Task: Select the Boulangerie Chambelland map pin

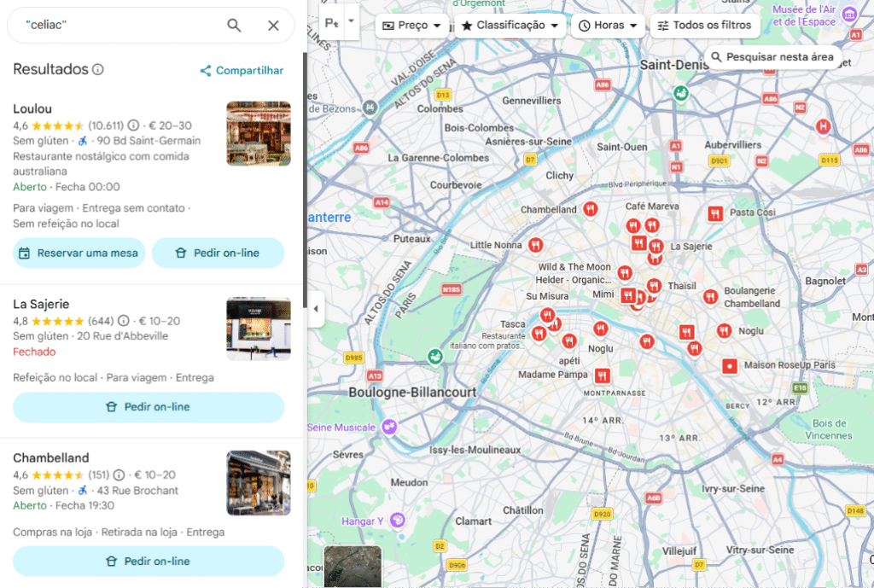Action: tap(710, 296)
